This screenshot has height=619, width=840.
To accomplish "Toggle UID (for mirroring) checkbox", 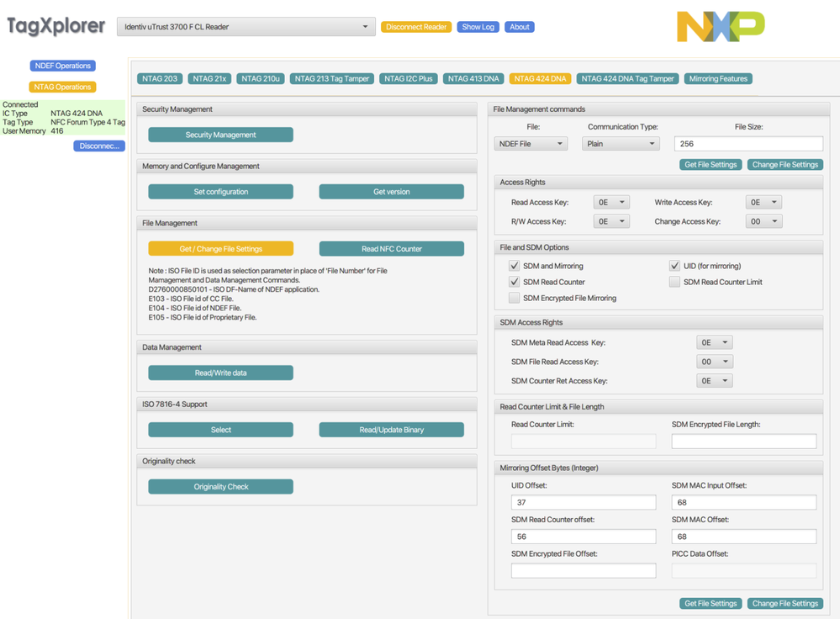I will coord(674,266).
